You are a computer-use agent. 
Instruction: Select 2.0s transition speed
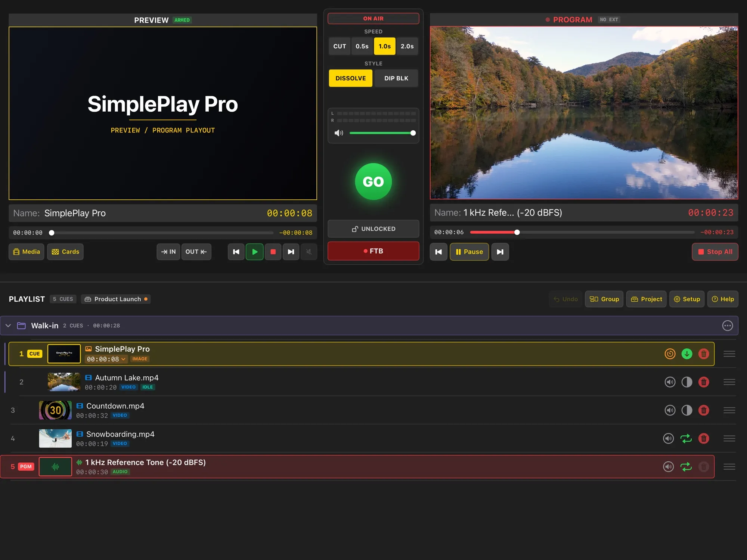click(407, 46)
